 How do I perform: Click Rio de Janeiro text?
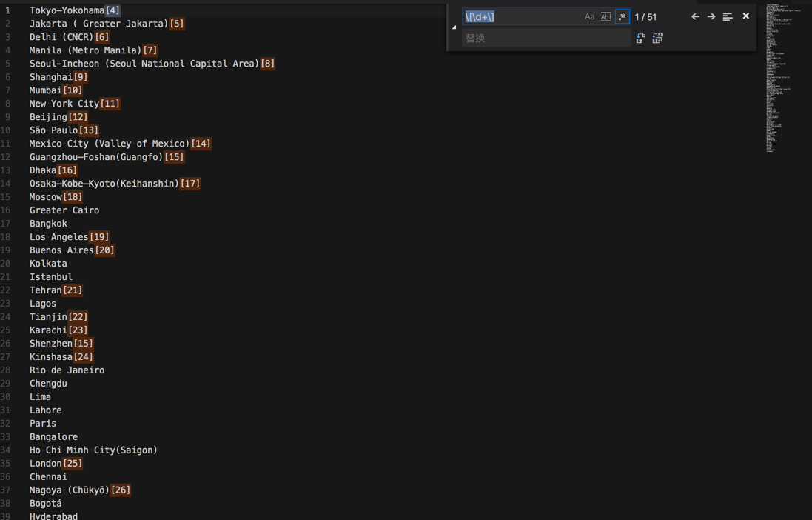click(67, 370)
